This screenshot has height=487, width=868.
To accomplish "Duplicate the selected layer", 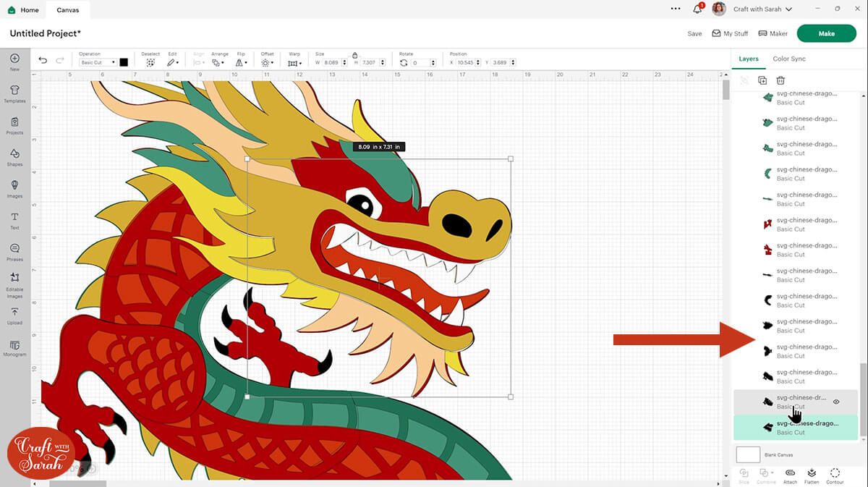I will click(x=762, y=80).
